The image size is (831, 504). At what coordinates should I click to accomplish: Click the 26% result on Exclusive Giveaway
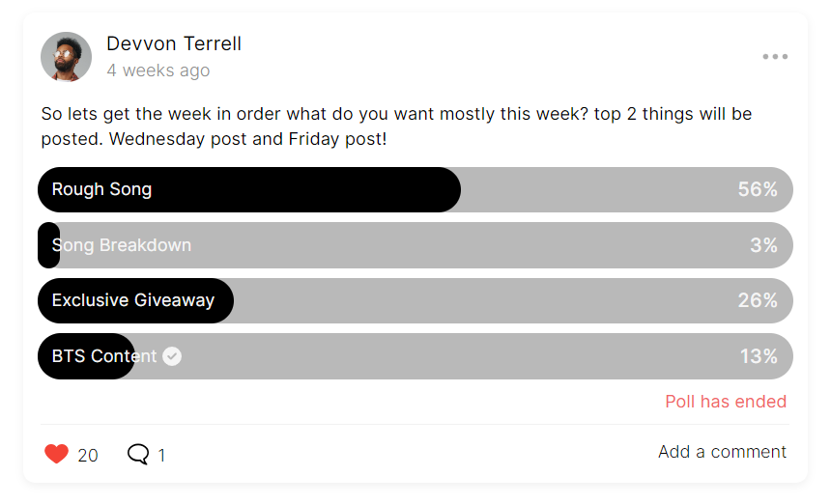[x=758, y=300]
